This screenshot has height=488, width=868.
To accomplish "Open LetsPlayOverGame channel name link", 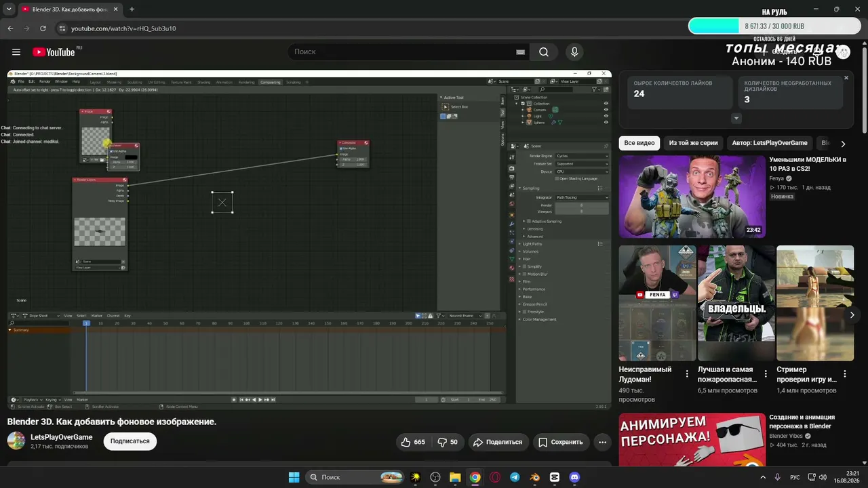I will coord(62,437).
